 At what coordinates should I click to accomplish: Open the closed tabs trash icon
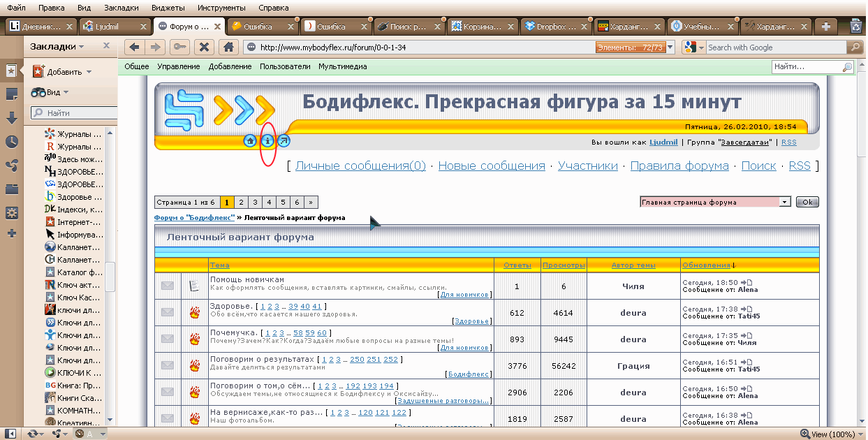pos(857,27)
